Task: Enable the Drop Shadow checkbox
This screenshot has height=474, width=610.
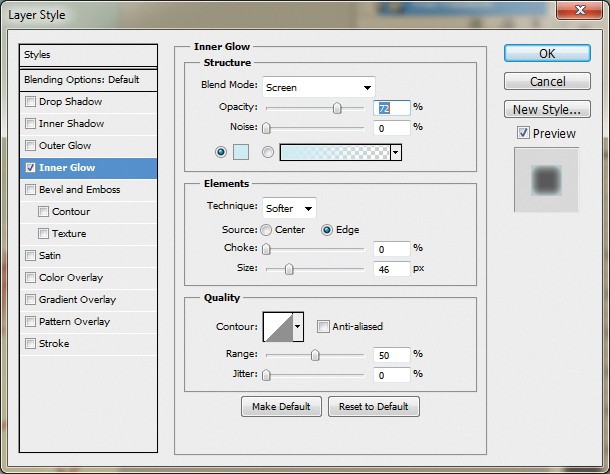Action: (30, 102)
